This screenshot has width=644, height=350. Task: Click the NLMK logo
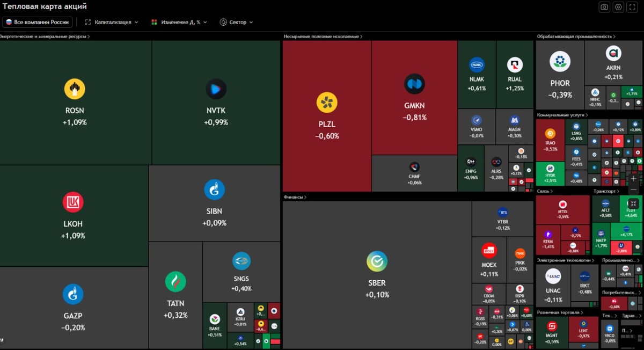pos(477,65)
